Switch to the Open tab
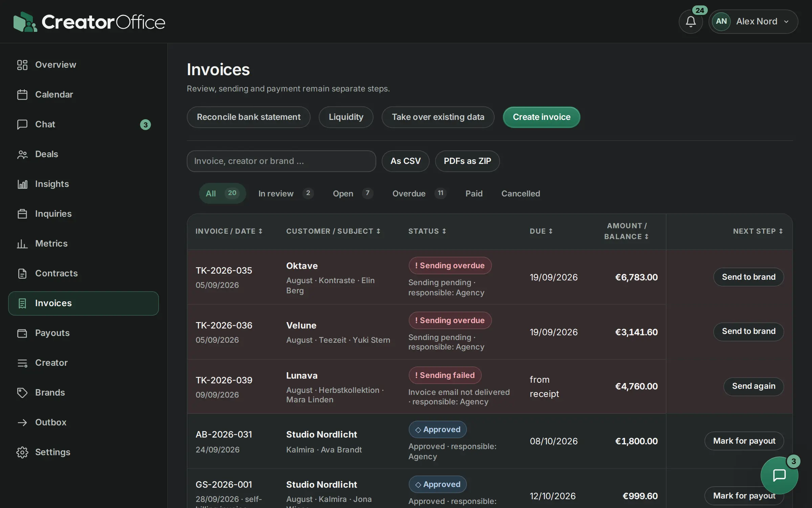Screen dimensions: 812x508 point(353,193)
